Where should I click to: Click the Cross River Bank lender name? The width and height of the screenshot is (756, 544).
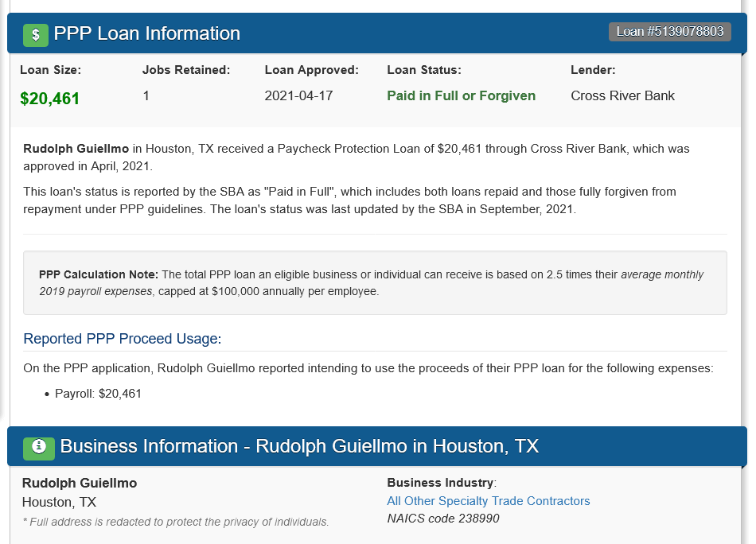point(622,95)
